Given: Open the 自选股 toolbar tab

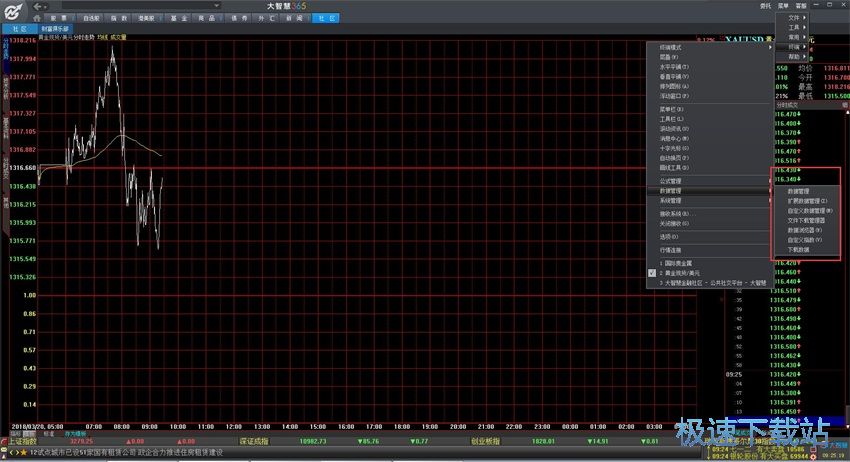Looking at the screenshot, I should click(x=91, y=18).
